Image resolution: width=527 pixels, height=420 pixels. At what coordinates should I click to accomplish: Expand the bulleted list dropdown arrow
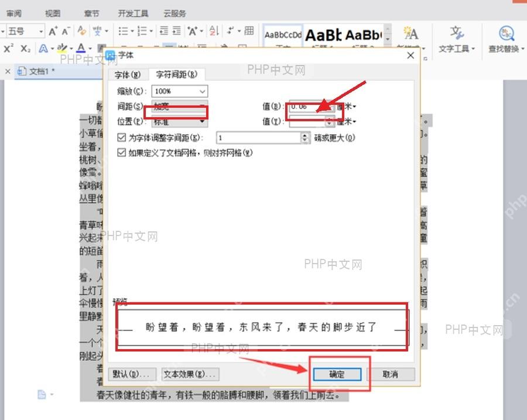pyautogui.click(x=132, y=31)
